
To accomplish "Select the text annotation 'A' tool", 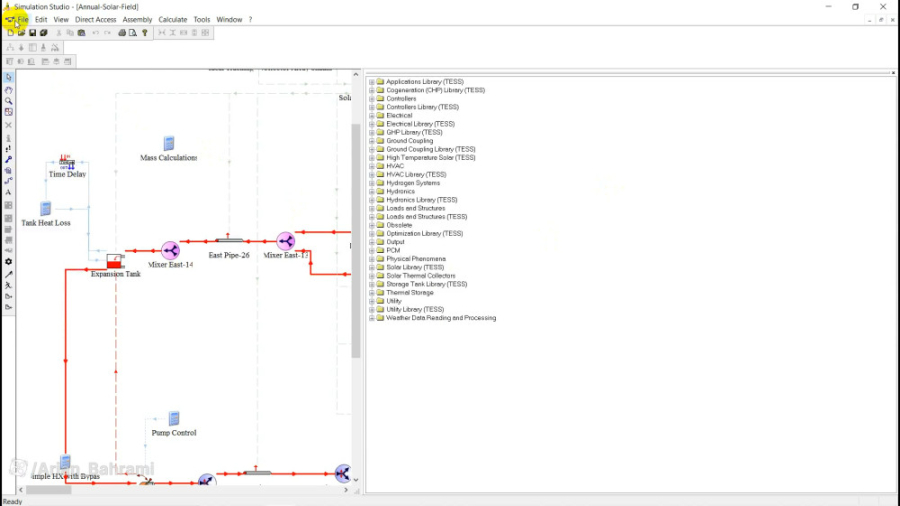I will [x=9, y=193].
